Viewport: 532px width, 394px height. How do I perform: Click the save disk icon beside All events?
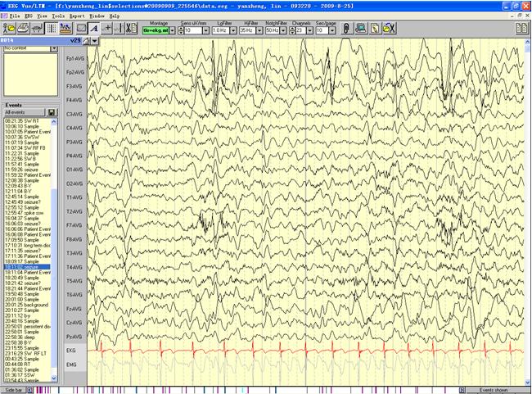click(52, 112)
